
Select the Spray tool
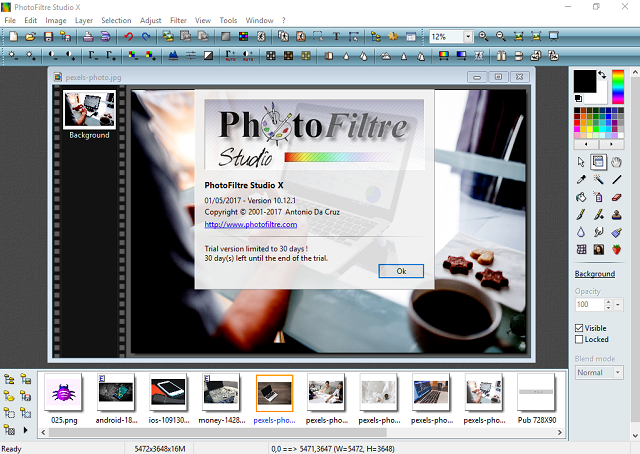coord(598,197)
